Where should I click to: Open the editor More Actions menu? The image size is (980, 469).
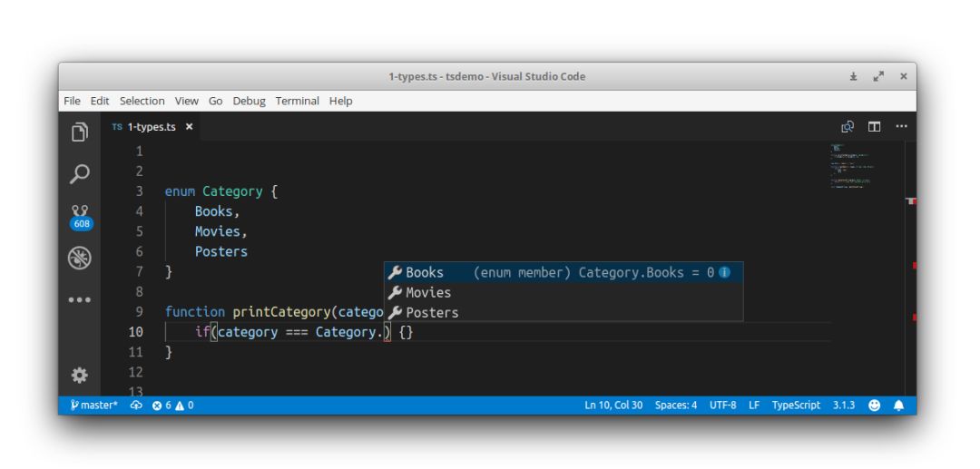[900, 127]
